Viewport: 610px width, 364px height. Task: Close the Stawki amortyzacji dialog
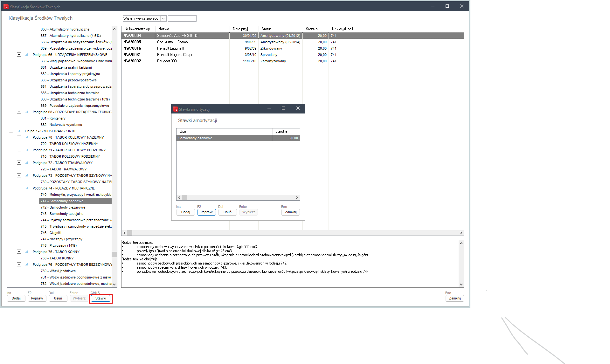[x=298, y=108]
